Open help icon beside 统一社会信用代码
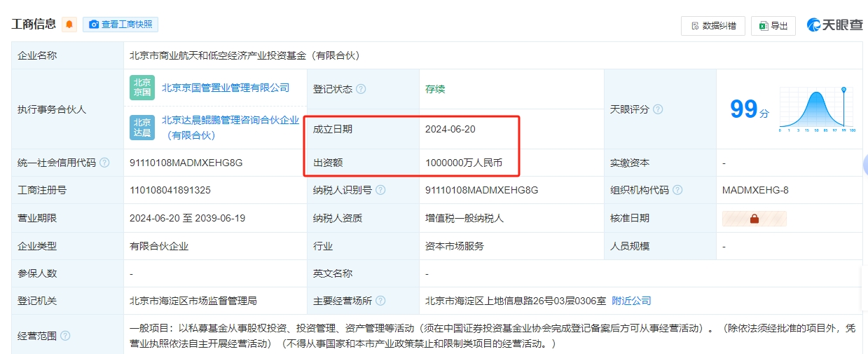Image resolution: width=868 pixels, height=354 pixels. (x=104, y=163)
